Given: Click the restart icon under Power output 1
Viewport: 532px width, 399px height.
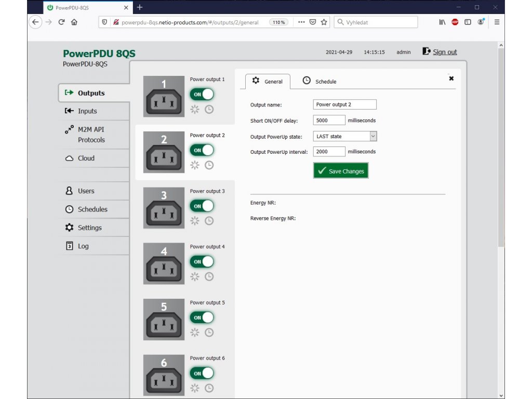Looking at the screenshot, I should 195,109.
